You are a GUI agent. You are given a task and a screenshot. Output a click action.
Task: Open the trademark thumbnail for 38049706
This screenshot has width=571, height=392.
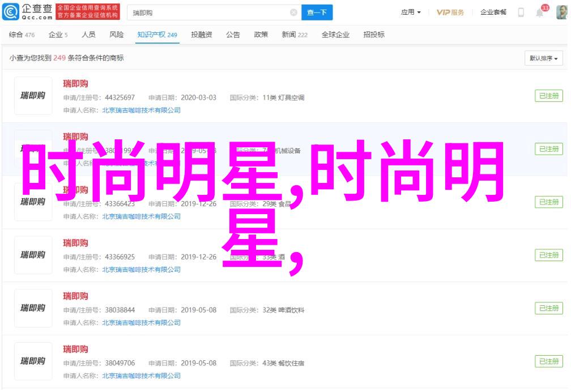point(33,361)
